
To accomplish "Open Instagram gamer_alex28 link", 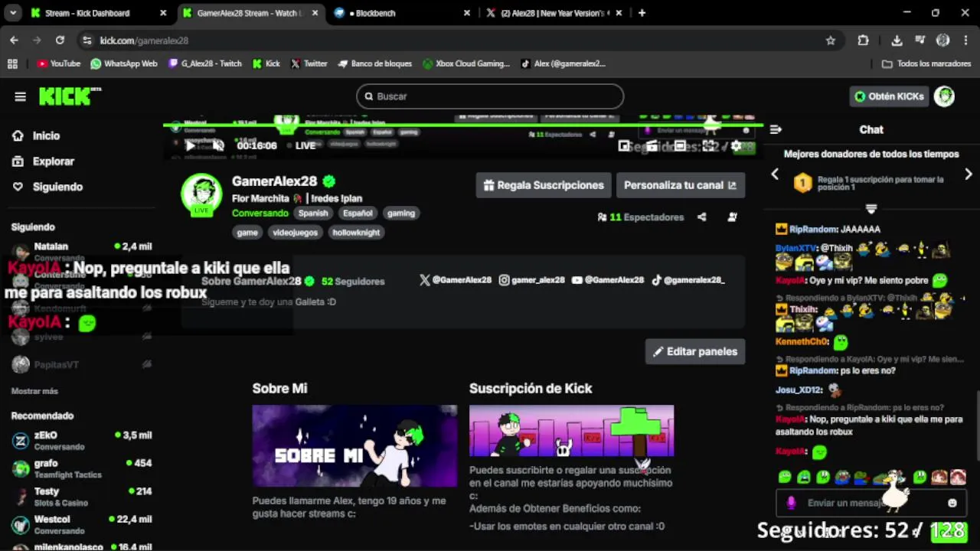I will [x=532, y=280].
